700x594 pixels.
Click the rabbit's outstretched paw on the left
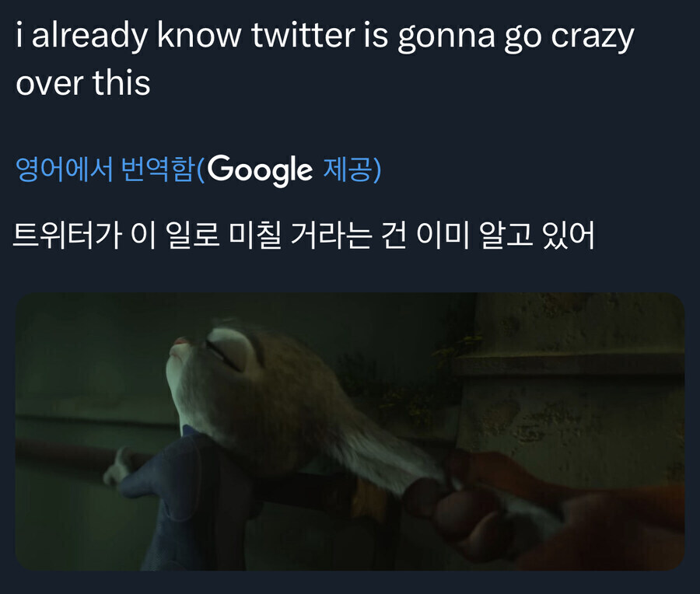point(117,466)
